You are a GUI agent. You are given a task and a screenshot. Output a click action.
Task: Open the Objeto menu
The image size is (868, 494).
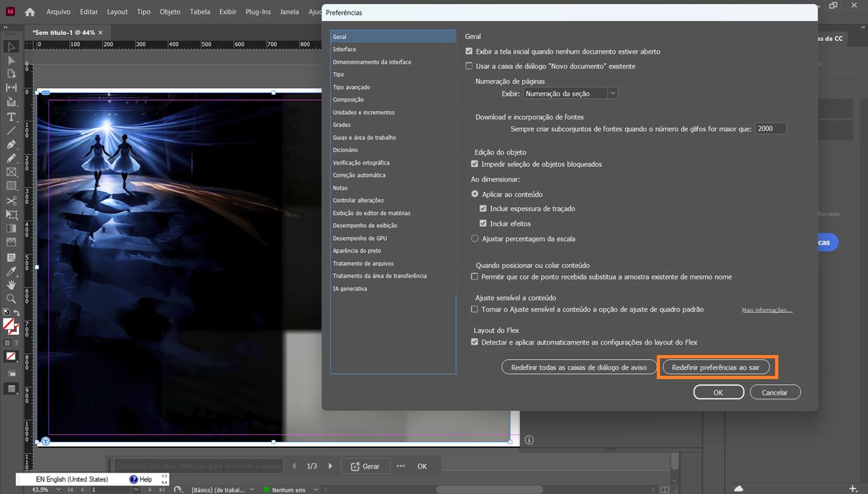coord(170,12)
